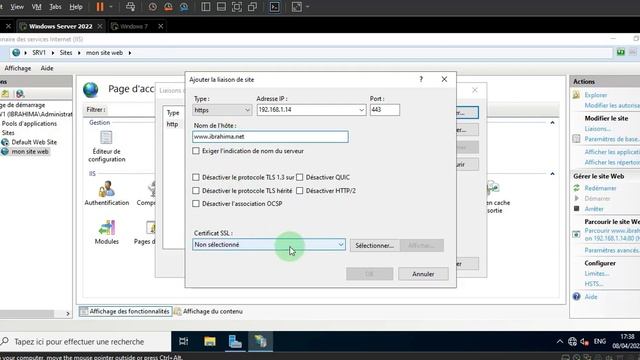Open Server Manager from the taskbar
640x360 pixels.
tap(235, 341)
